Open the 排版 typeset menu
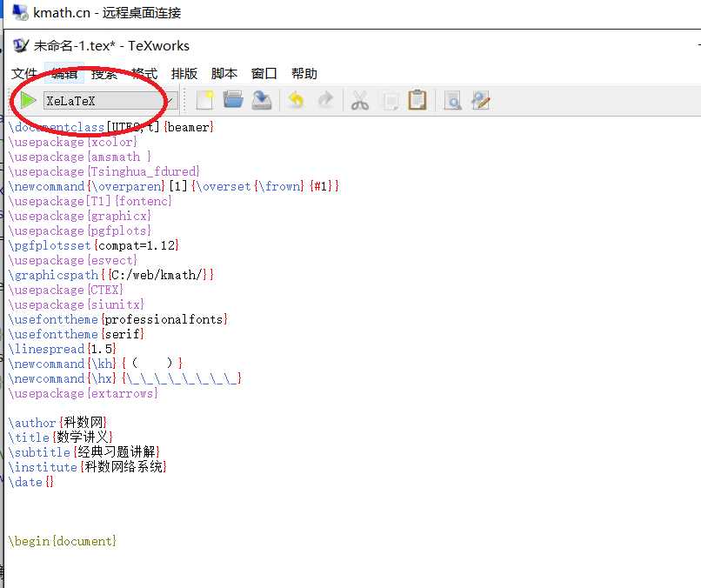 [184, 74]
